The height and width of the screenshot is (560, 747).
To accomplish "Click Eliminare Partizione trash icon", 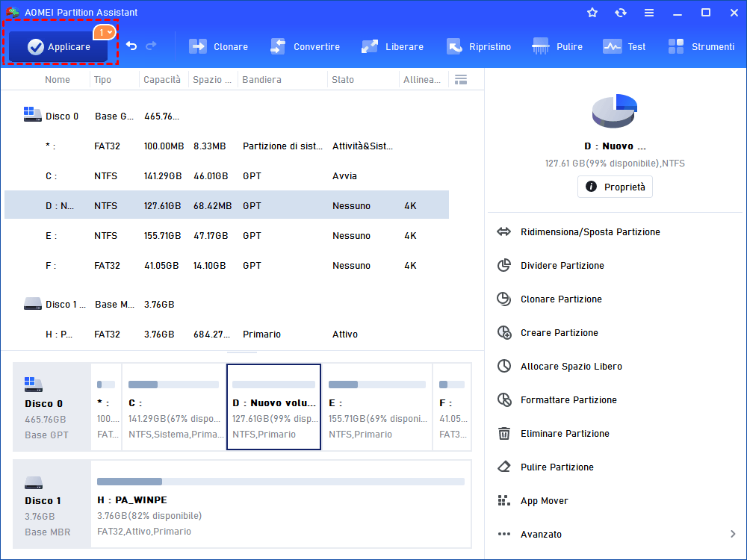I will (x=504, y=434).
